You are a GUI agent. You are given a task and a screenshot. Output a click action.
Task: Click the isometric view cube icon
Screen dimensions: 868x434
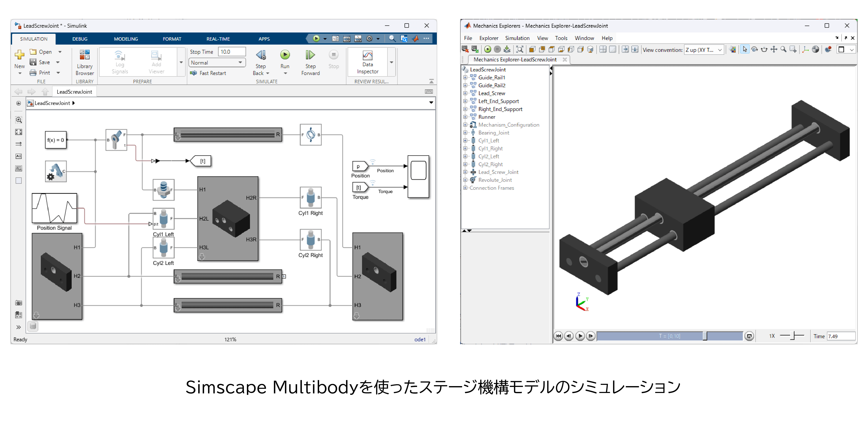(590, 50)
